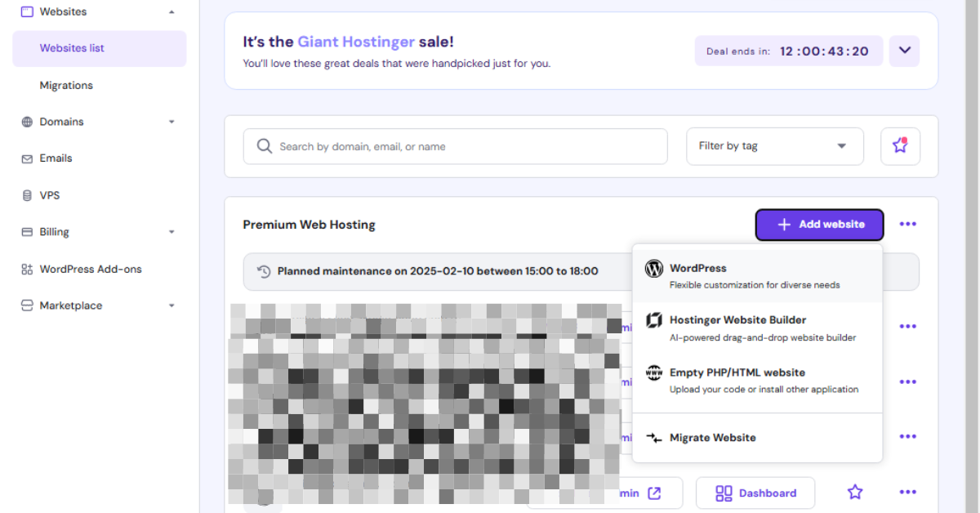Collapse the Websites section arrow

tap(171, 12)
